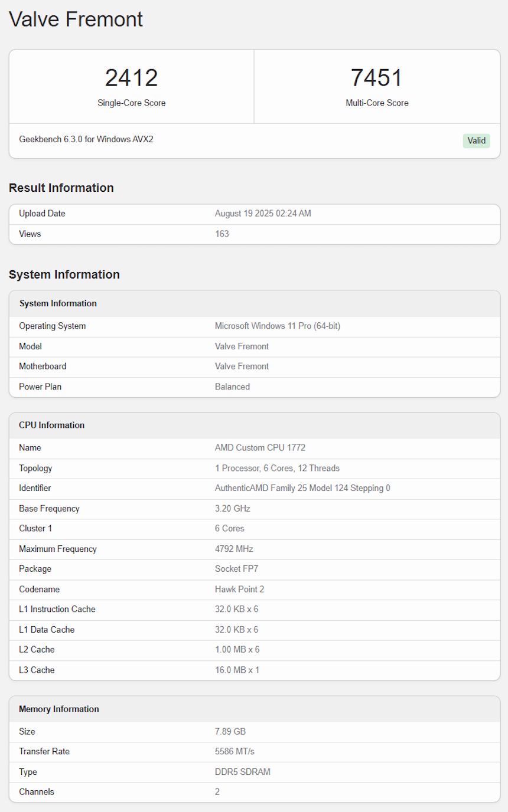This screenshot has width=508, height=812.
Task: Click the Valve Fremont page title
Action: tap(76, 19)
